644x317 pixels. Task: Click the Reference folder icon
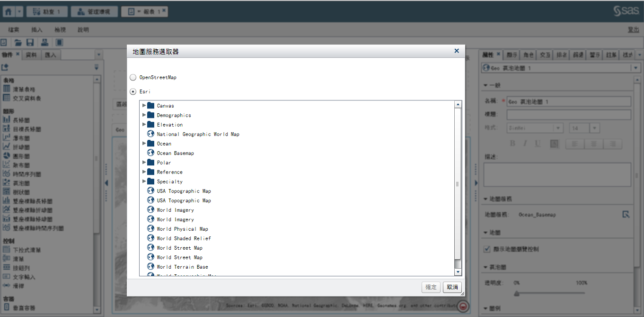click(151, 172)
